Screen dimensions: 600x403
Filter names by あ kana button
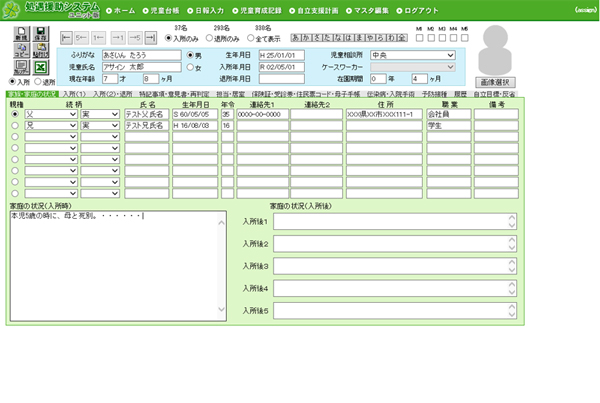click(296, 38)
